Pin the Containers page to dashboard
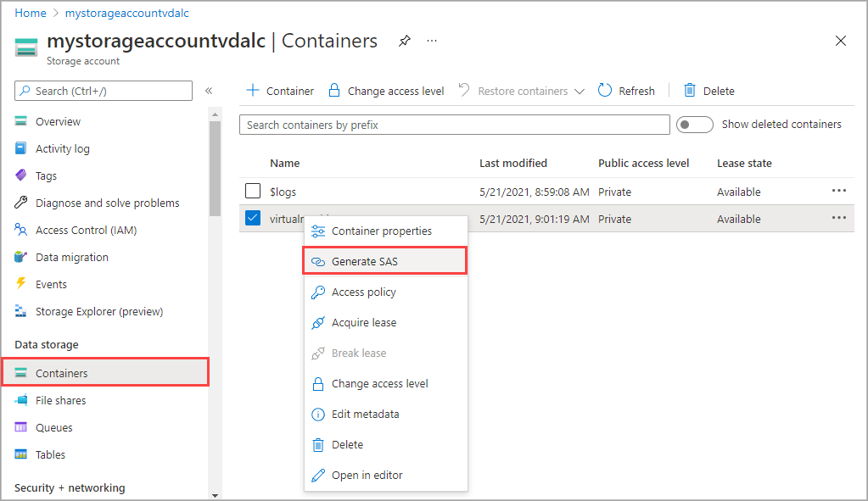Viewport: 868px width, 501px height. click(404, 40)
